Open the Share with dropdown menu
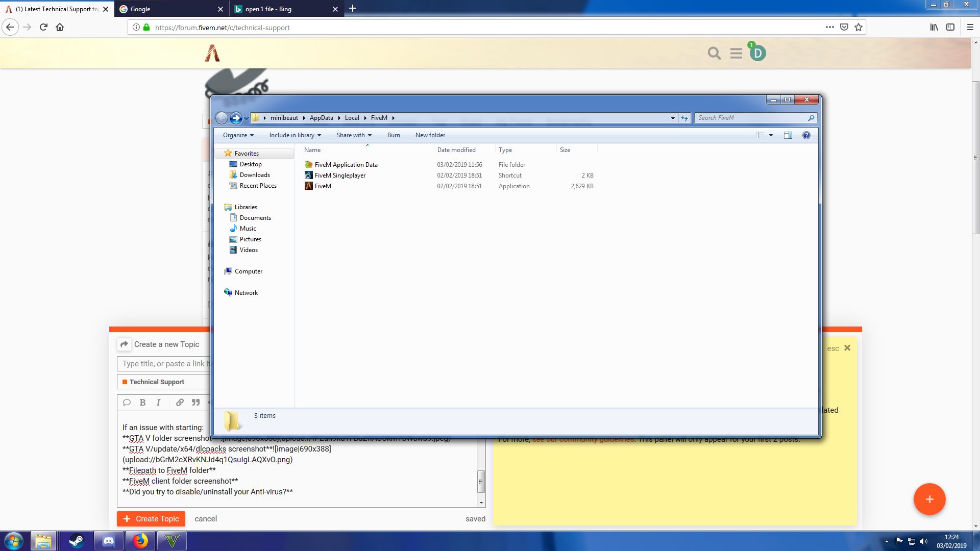This screenshot has height=551, width=980. [x=354, y=135]
